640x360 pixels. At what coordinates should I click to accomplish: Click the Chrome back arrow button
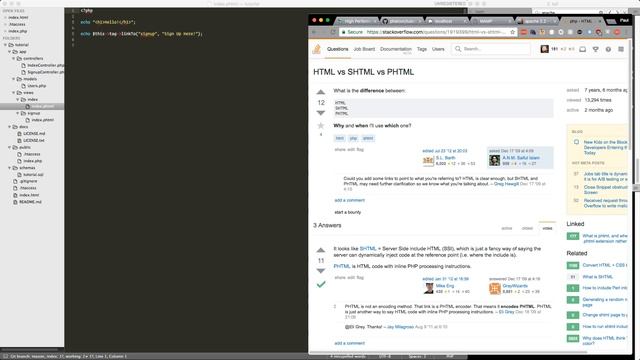(314, 32)
